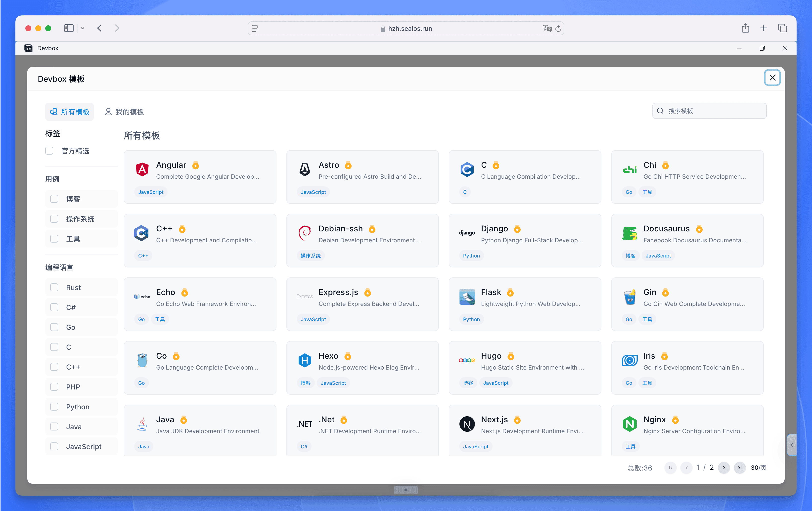Click the Chi logo icon
Viewport: 812px width, 511px height.
[x=630, y=169]
